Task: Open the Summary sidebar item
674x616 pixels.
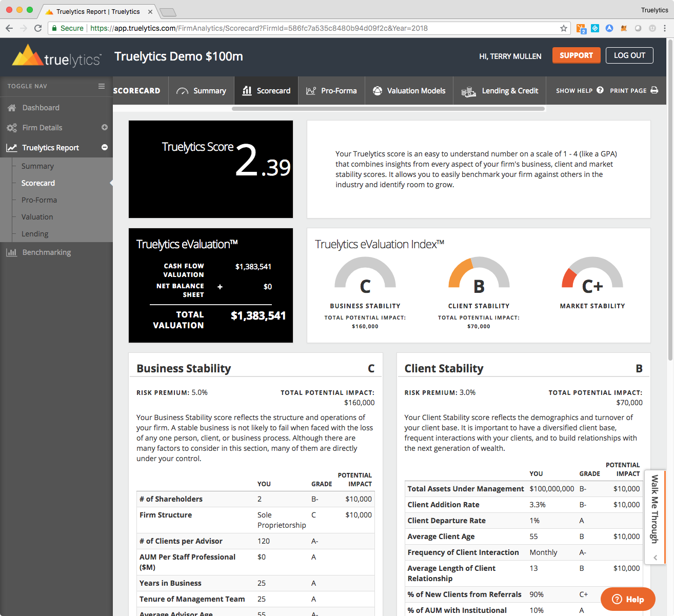Action: pyautogui.click(x=37, y=166)
